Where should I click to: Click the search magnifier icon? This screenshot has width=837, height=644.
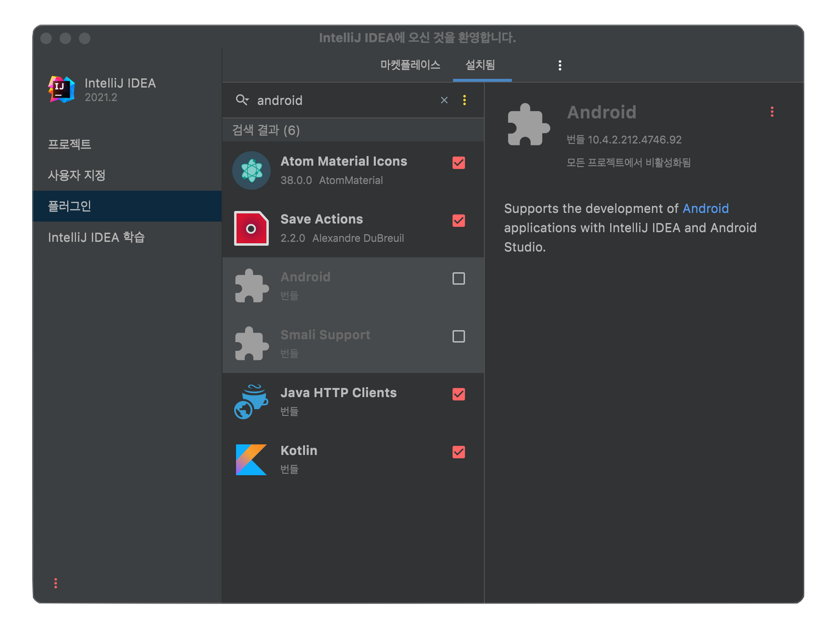coord(242,100)
